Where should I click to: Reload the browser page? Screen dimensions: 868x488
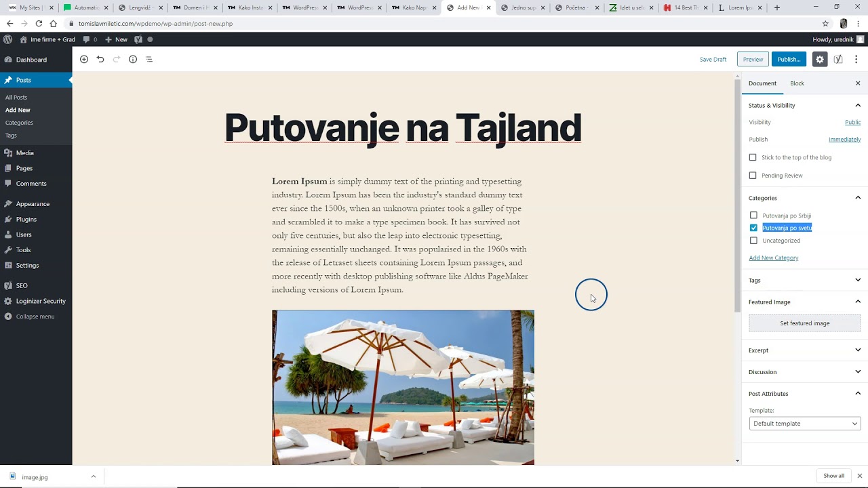[39, 23]
